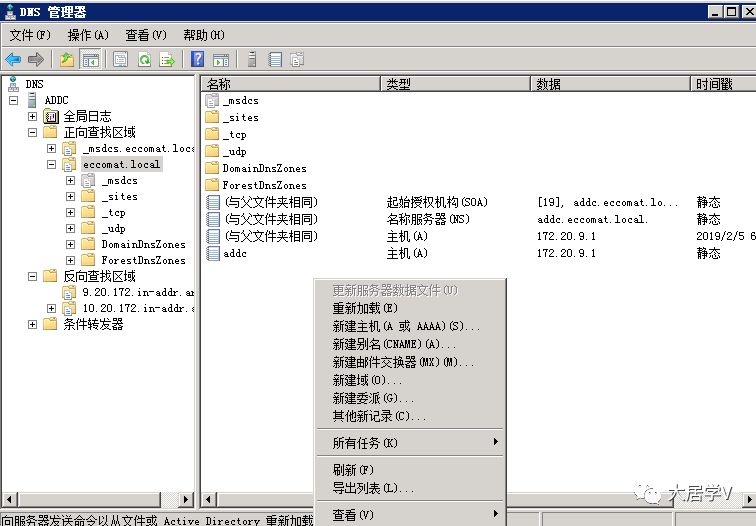Sort by the 时间戳 column header

tap(723, 84)
